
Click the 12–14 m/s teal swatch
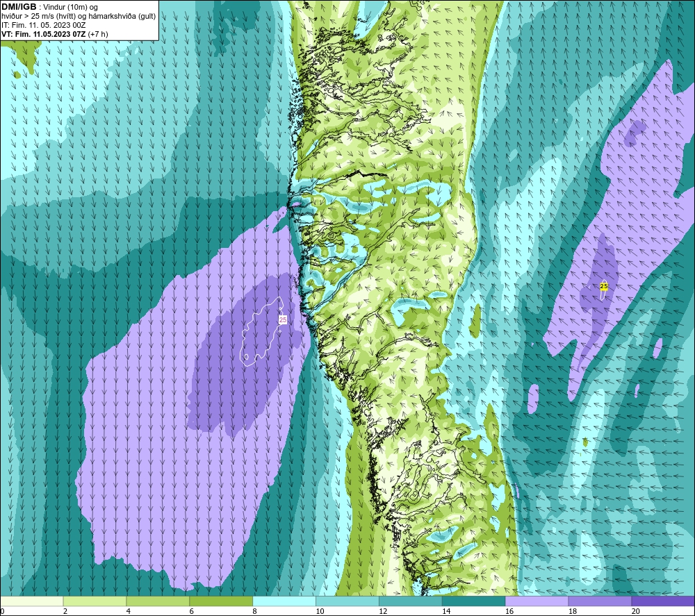pyautogui.click(x=411, y=601)
